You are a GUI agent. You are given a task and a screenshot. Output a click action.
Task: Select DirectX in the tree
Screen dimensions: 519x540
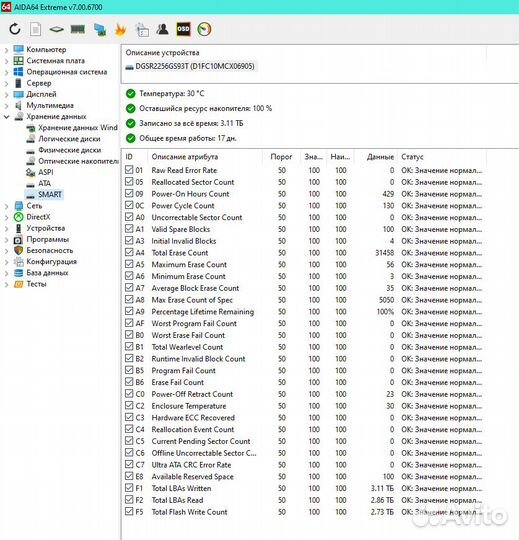38,217
